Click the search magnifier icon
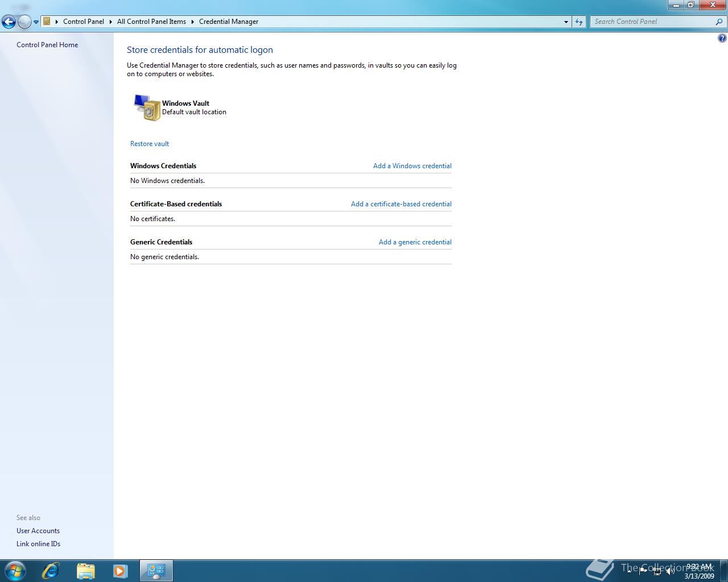 pos(719,22)
